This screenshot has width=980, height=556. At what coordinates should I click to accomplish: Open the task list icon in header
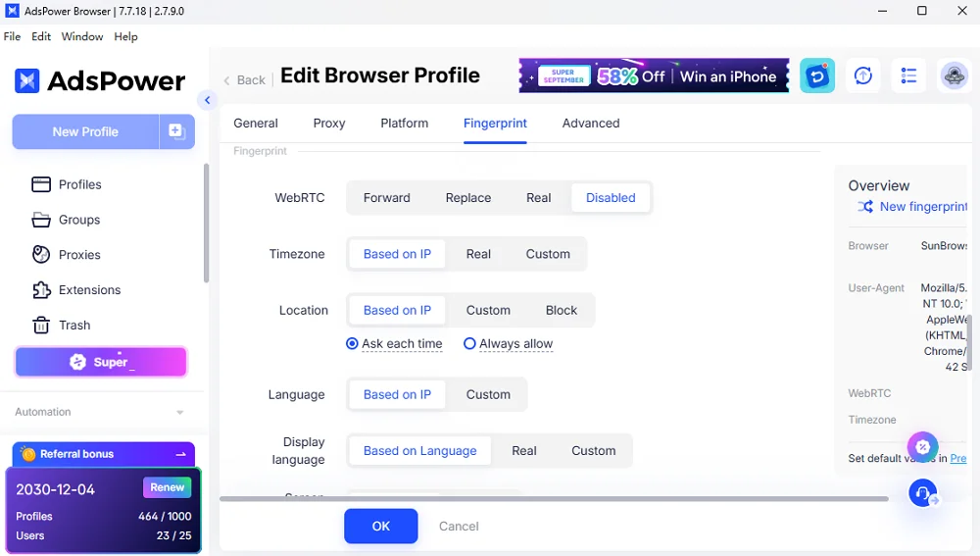pyautogui.click(x=908, y=76)
